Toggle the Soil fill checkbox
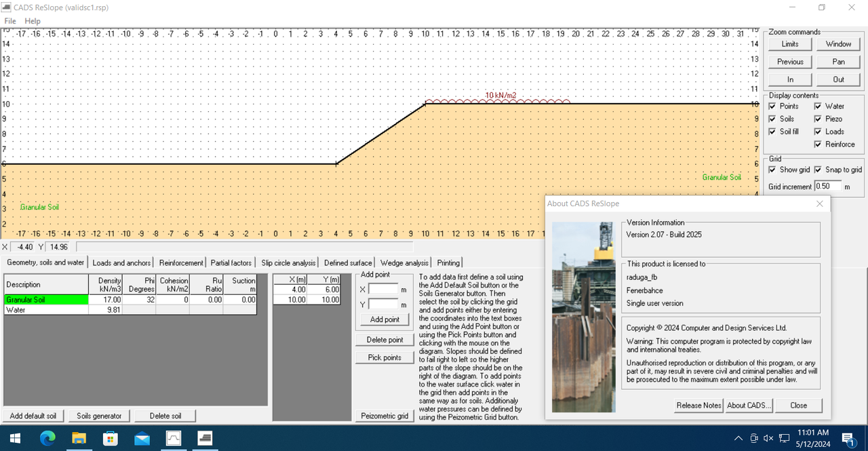The width and height of the screenshot is (868, 451). click(x=772, y=132)
